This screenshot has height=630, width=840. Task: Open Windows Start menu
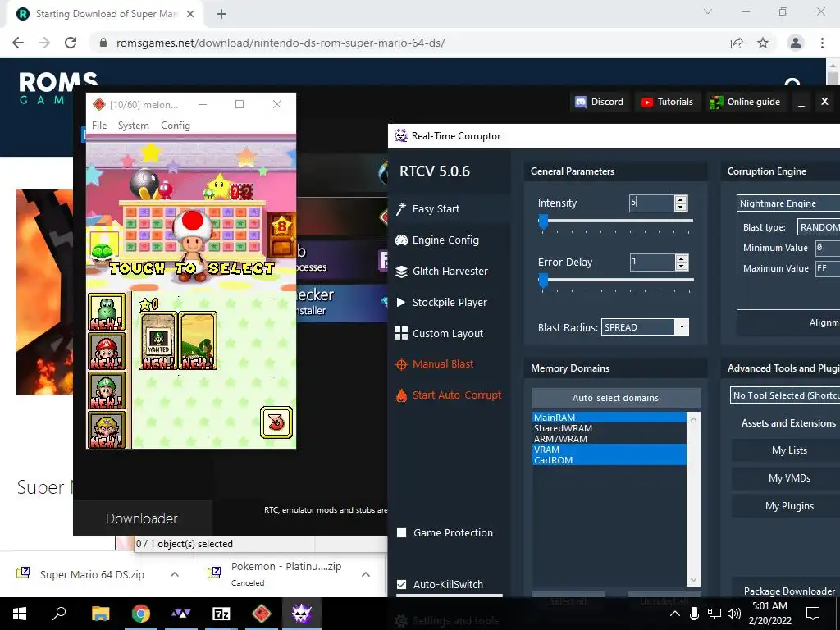click(x=20, y=614)
